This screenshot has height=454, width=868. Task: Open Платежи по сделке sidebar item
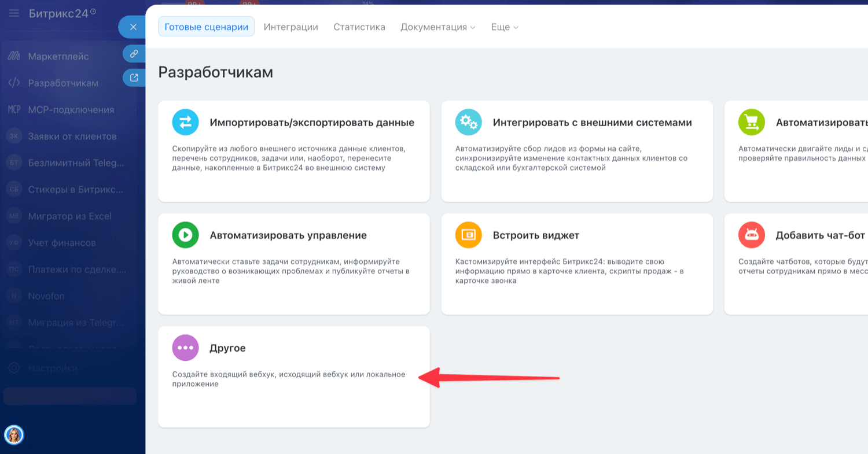[x=77, y=269]
